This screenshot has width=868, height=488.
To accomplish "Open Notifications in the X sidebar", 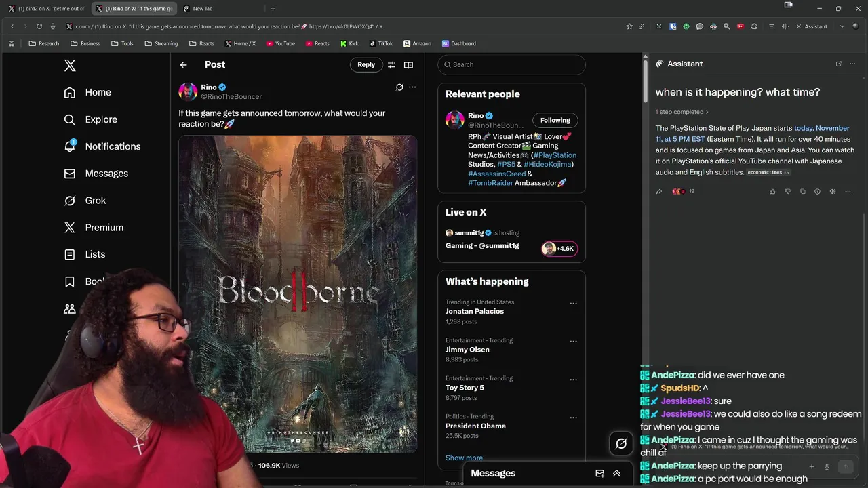I will pyautogui.click(x=102, y=146).
